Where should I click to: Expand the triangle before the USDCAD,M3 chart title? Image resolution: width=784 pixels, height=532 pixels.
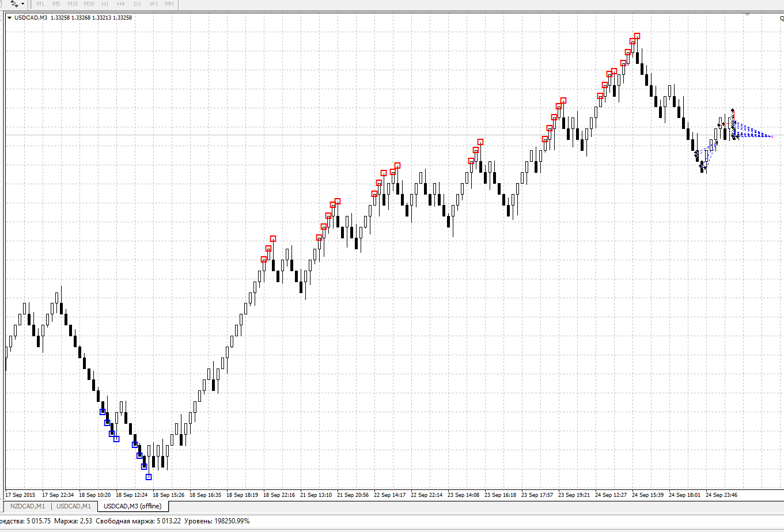point(10,18)
